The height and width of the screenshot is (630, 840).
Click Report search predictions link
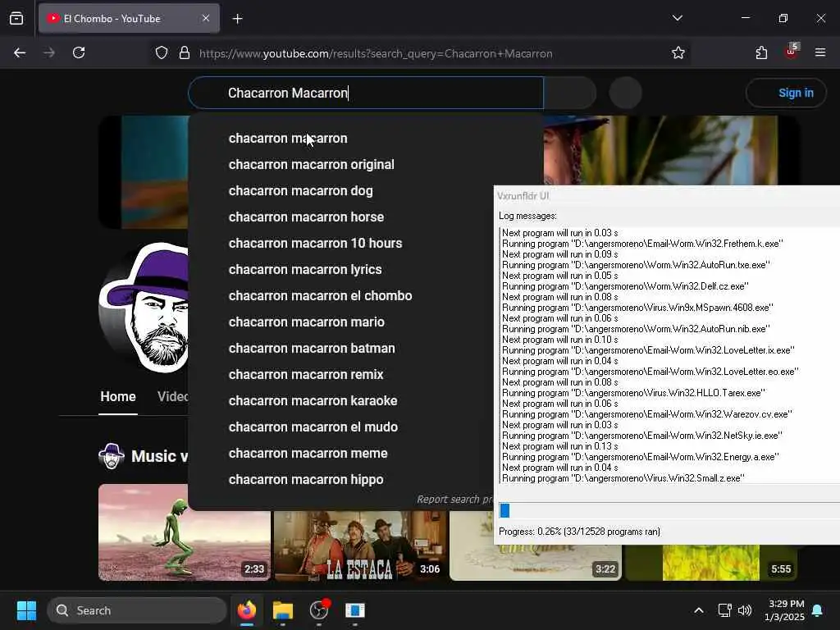(454, 500)
